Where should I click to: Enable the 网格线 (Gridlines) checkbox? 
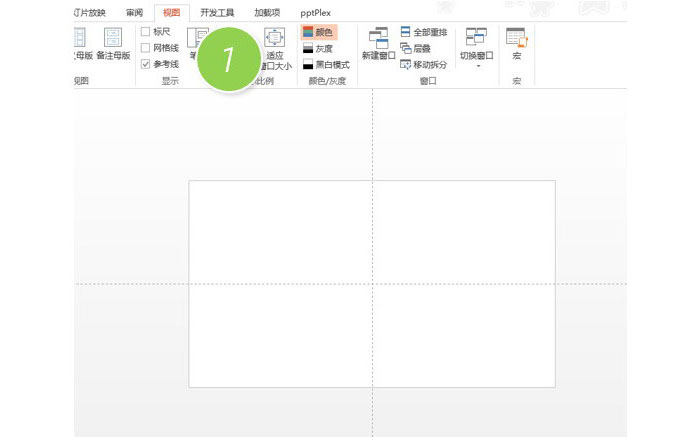(146, 48)
